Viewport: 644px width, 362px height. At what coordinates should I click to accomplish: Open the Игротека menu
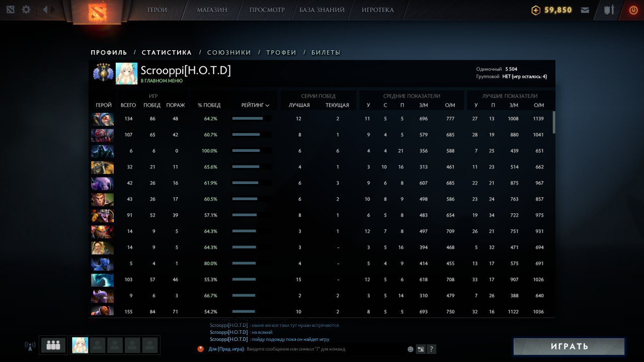[378, 10]
